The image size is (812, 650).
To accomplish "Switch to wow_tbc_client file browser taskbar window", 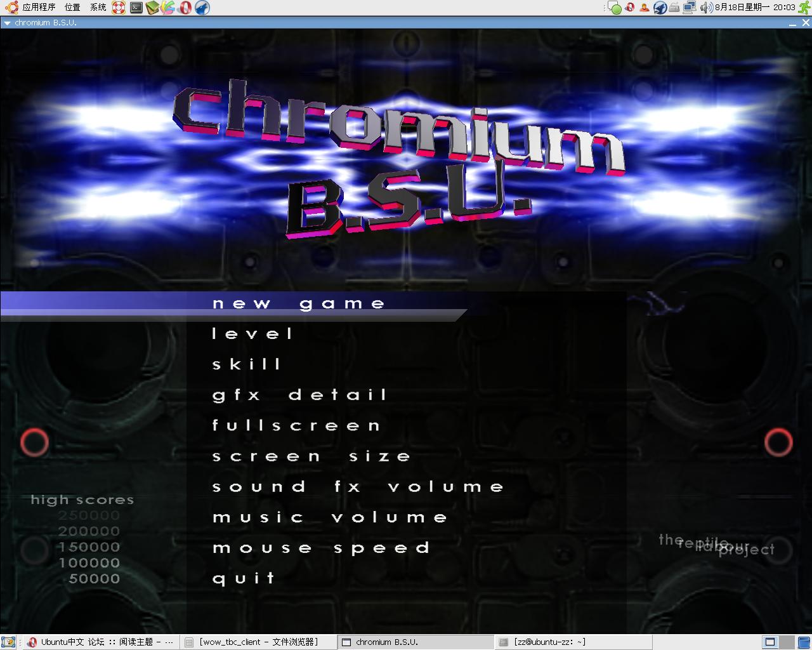I will click(x=258, y=642).
